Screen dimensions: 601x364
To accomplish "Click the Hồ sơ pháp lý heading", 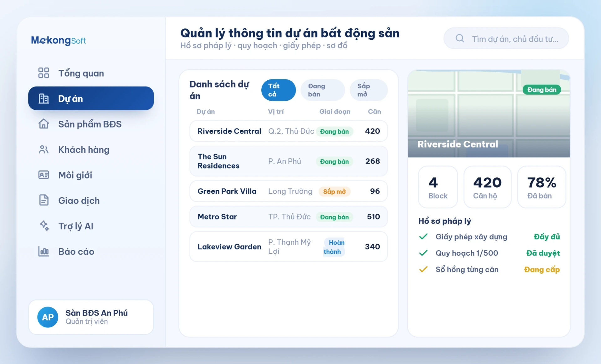I will point(444,221).
